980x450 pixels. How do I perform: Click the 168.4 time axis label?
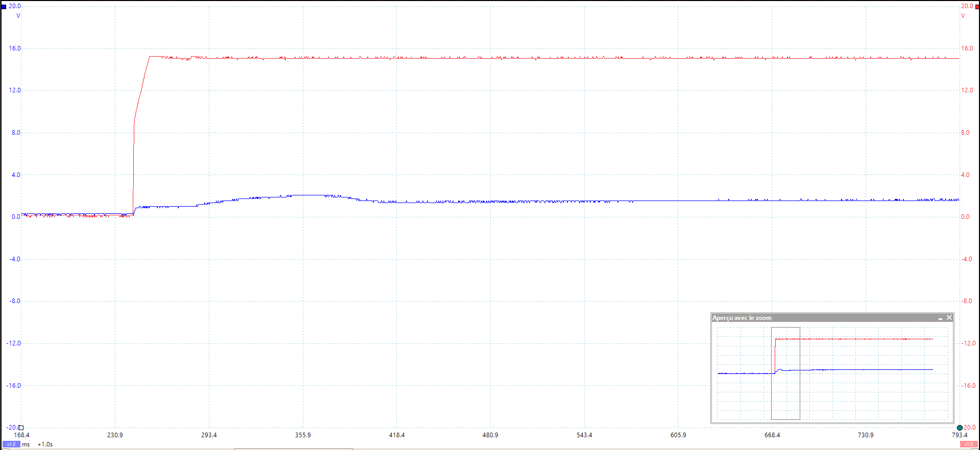(21, 435)
